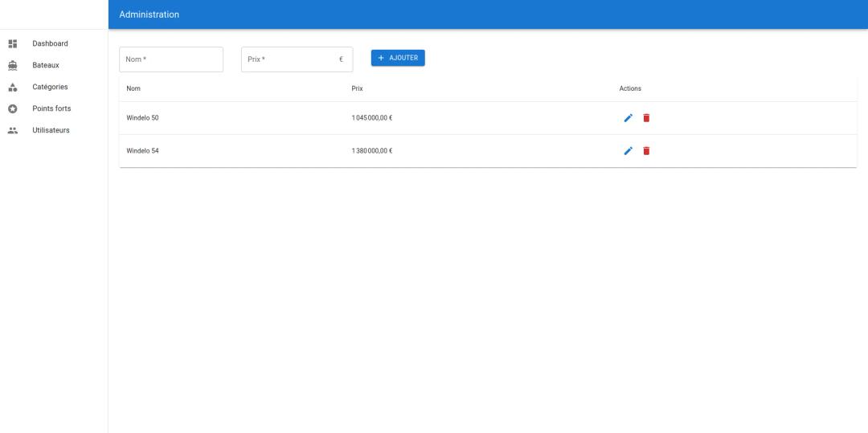The height and width of the screenshot is (433, 868).
Task: Click the Actions column header
Action: coord(630,88)
